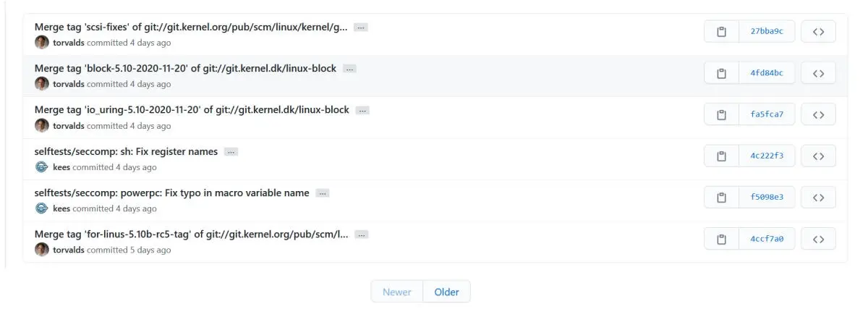Expand 'sh: Fix register names' commit details
The width and height of the screenshot is (868, 317).
231,152
